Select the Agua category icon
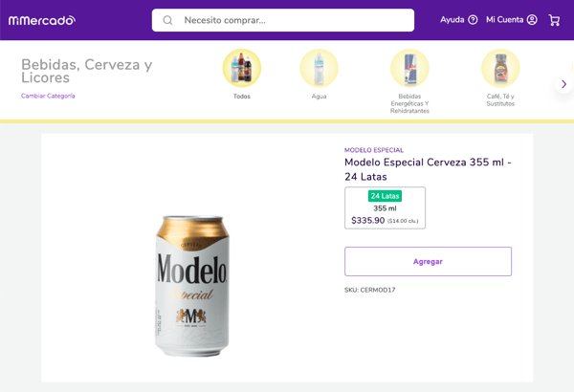Screen dimensions: 574x392 tap(319, 68)
